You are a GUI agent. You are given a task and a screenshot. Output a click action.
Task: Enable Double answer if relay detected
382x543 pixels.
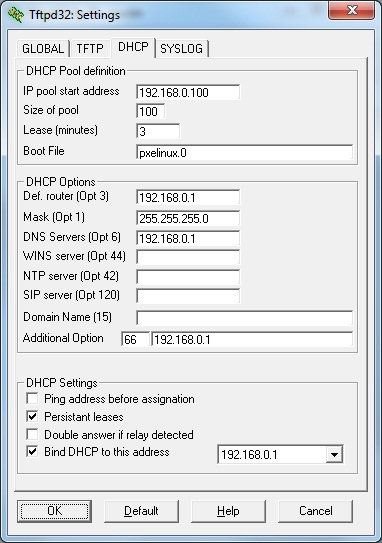point(32,434)
